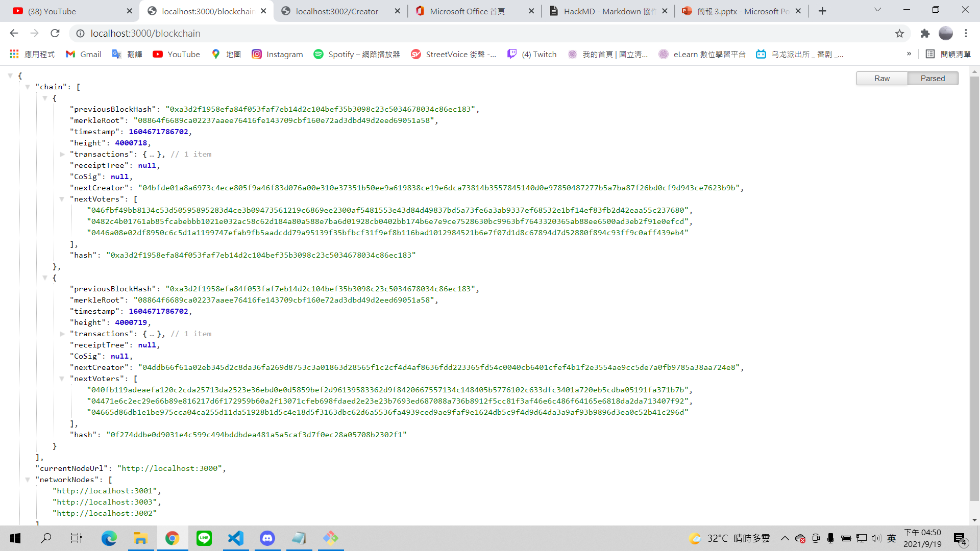Launch Visual Studio Code from taskbar

[x=236, y=538]
